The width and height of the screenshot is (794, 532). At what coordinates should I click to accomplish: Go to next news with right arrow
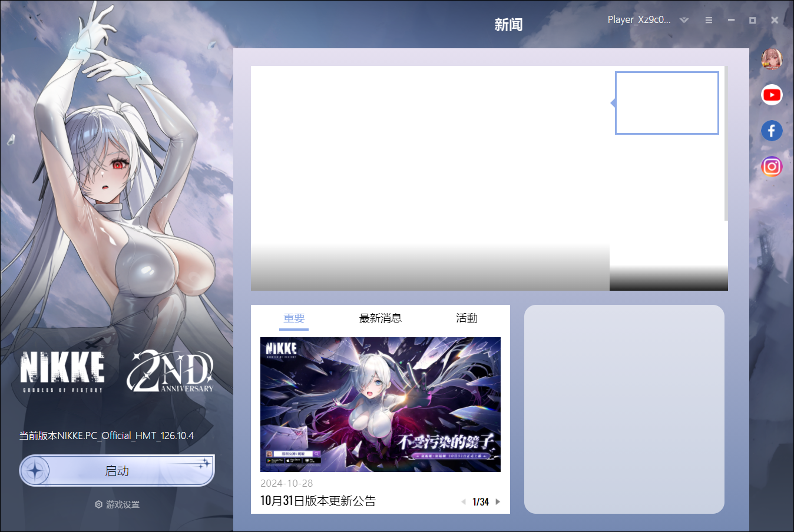[498, 502]
